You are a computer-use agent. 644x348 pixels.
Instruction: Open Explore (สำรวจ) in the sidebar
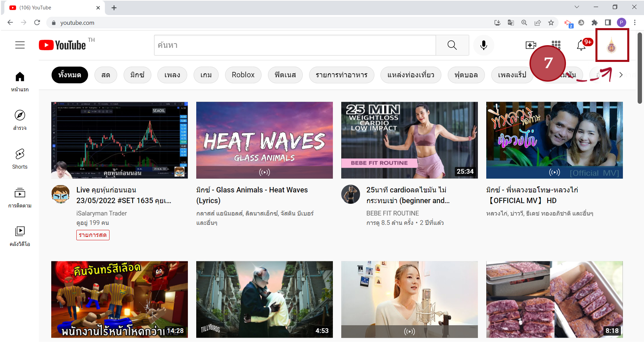(20, 120)
